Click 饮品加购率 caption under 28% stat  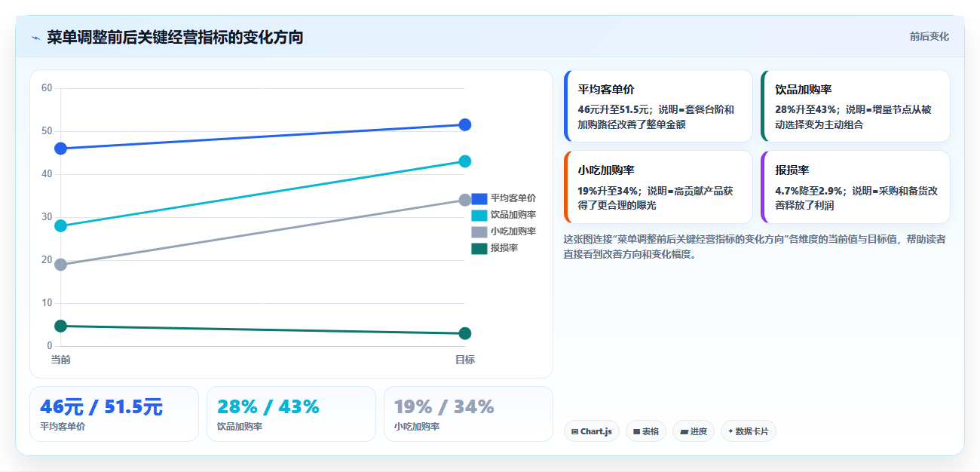coord(240,427)
